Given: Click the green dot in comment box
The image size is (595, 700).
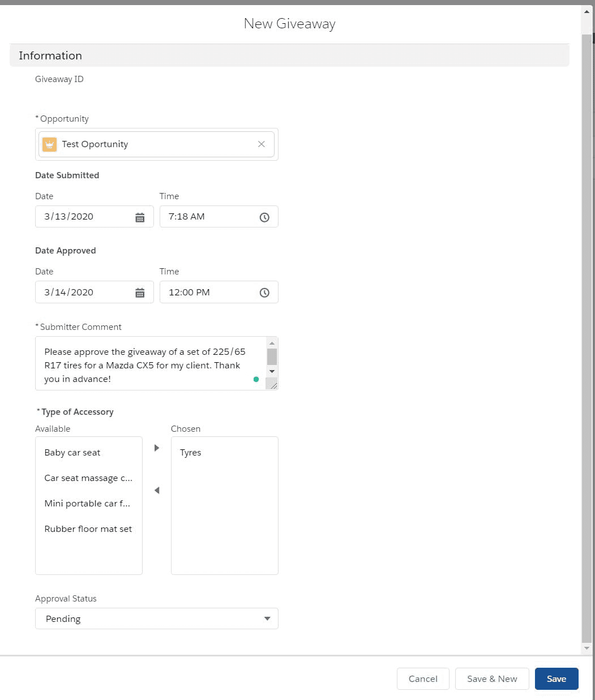Looking at the screenshot, I should coord(256,379).
